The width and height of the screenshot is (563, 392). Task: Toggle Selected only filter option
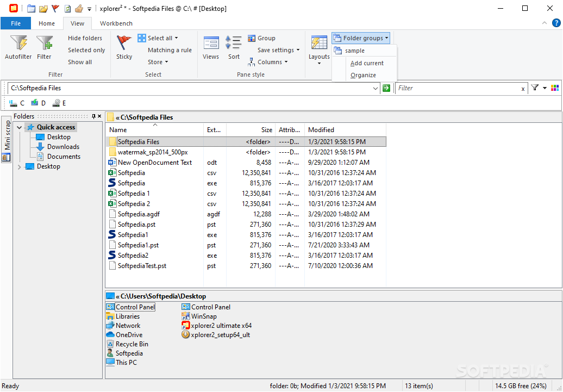pos(86,50)
